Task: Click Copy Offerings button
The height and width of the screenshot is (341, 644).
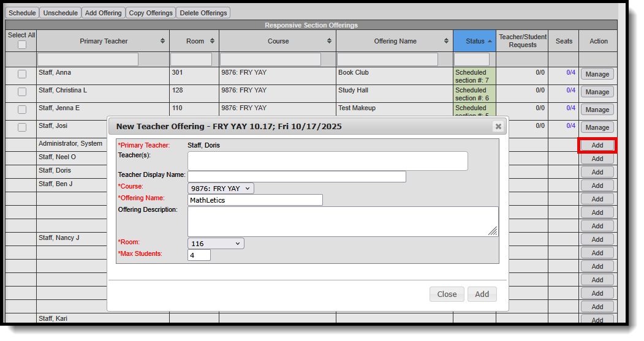Action: tap(151, 13)
